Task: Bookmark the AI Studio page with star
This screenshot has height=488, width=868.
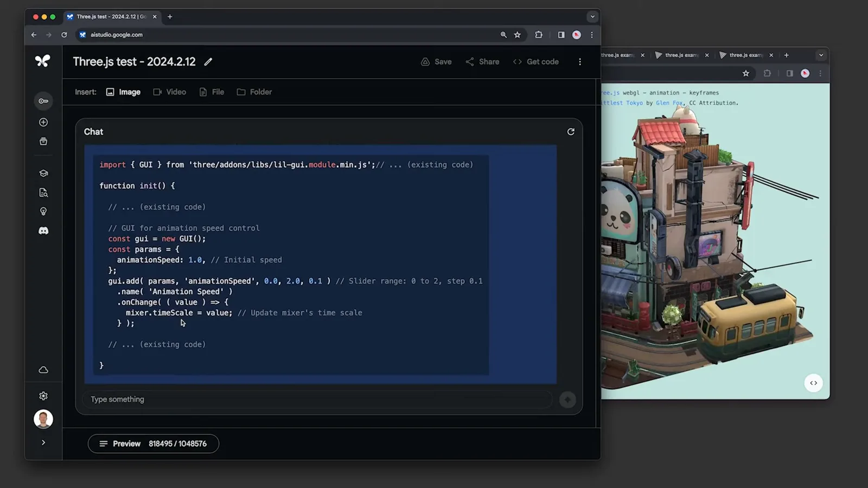Action: [518, 35]
